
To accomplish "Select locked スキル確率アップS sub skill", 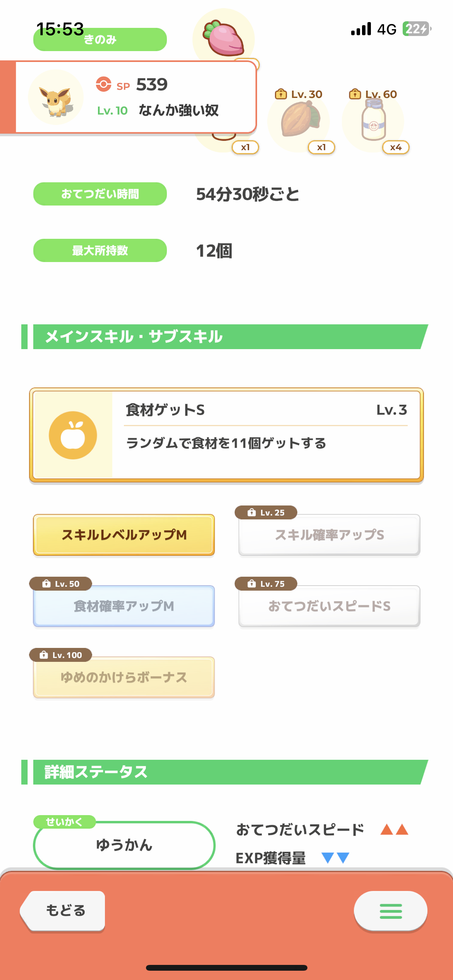I will [x=329, y=535].
